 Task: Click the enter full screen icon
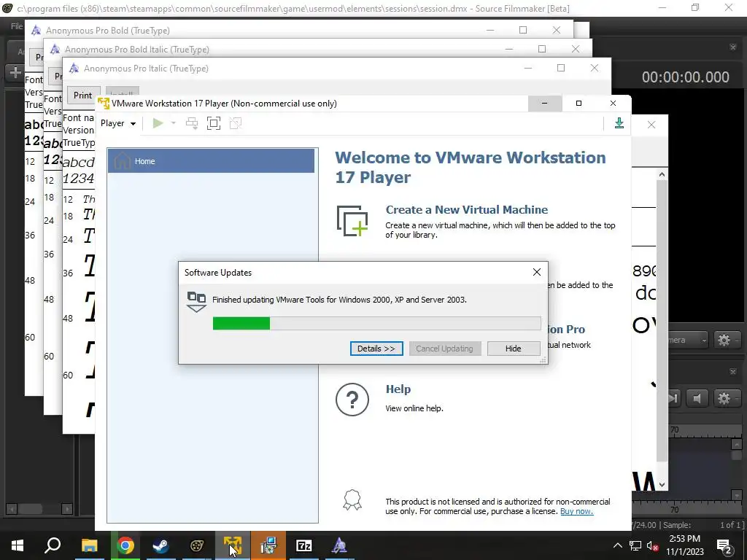(214, 123)
